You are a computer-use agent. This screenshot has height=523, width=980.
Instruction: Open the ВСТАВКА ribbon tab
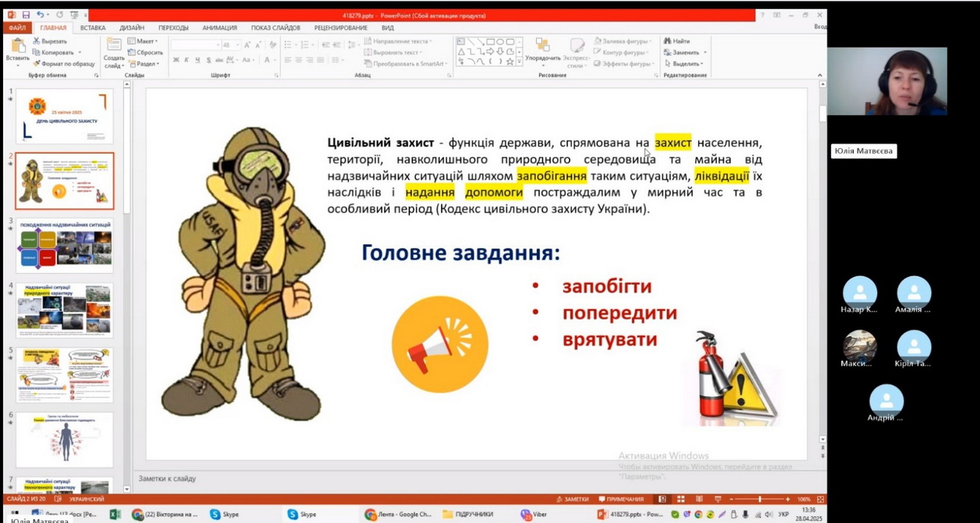click(x=93, y=28)
